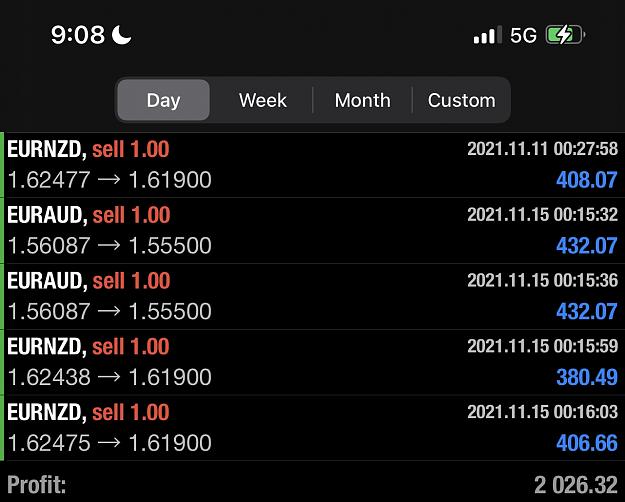Viewport: 625px width, 502px height.
Task: Tap the Profit total label
Action: pyautogui.click(x=37, y=485)
